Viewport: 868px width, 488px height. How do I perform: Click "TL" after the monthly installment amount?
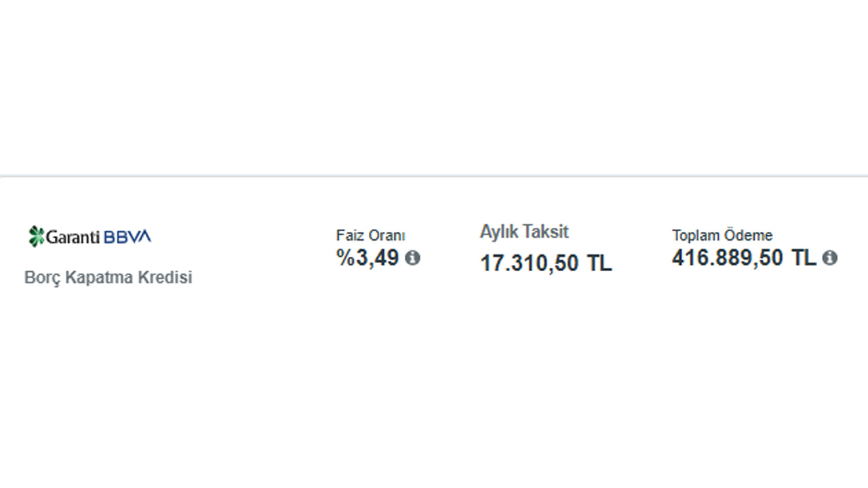pyautogui.click(x=599, y=263)
